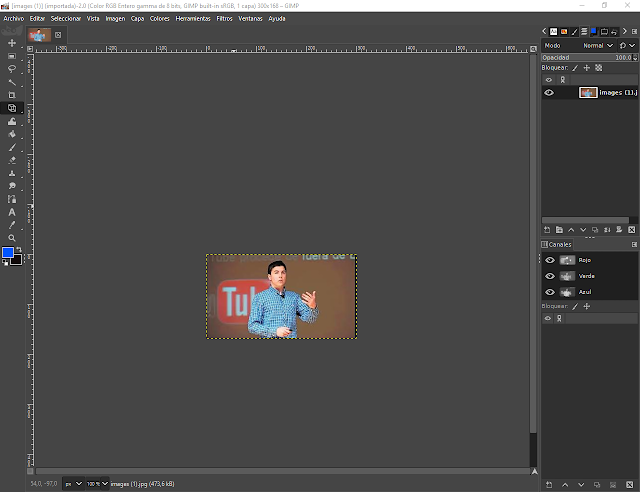Open the ruler corner image menu
The height and width of the screenshot is (492, 640).
point(30,49)
